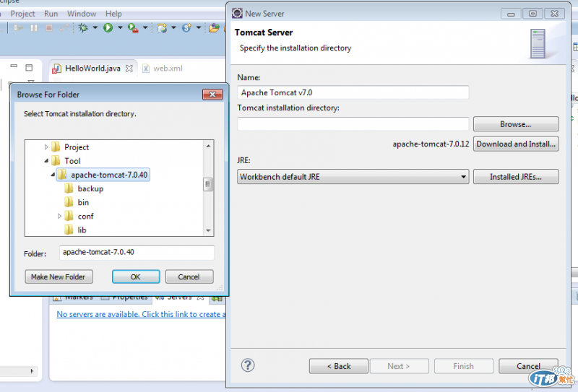Click the Browse... button in New Server

click(x=516, y=124)
